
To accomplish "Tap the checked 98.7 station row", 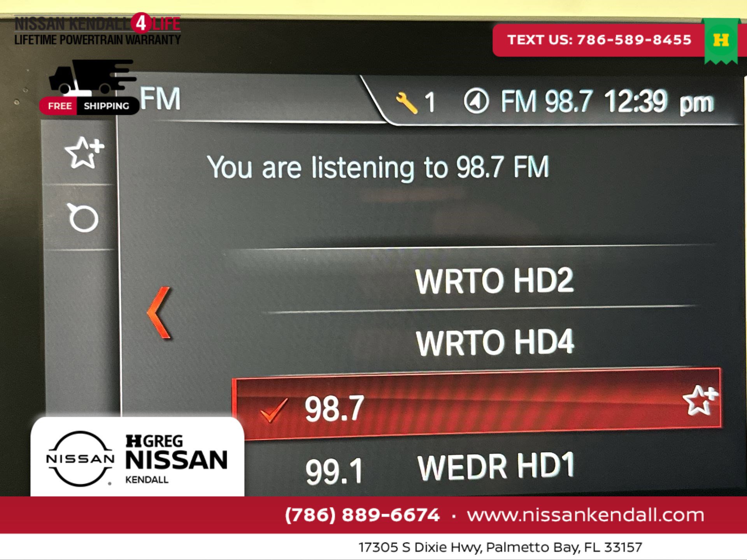I will tap(477, 405).
